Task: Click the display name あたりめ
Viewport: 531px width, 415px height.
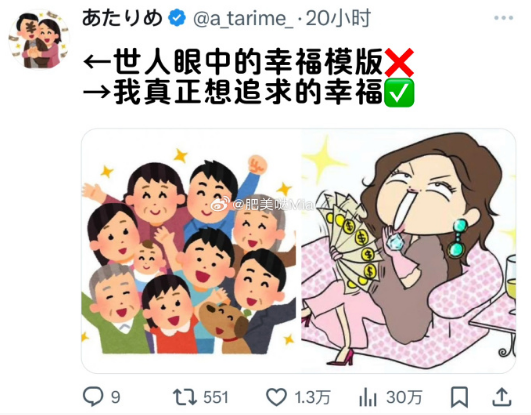Action: (123, 18)
